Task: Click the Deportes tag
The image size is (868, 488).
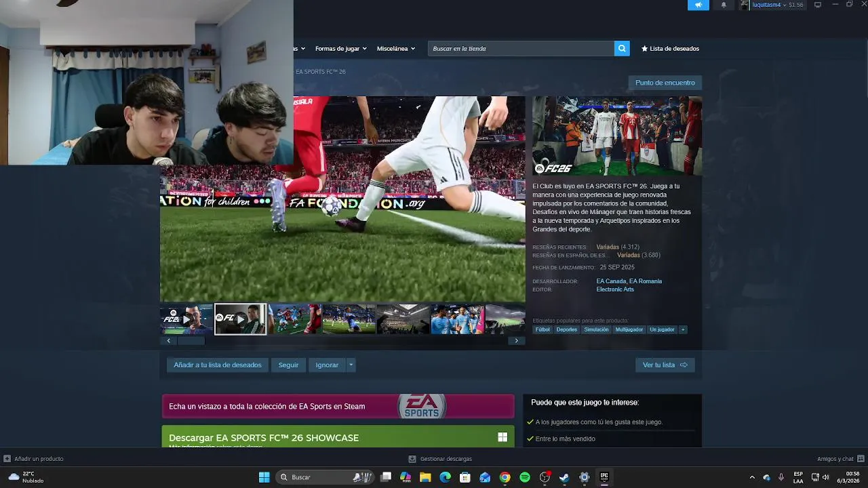Action: (567, 330)
